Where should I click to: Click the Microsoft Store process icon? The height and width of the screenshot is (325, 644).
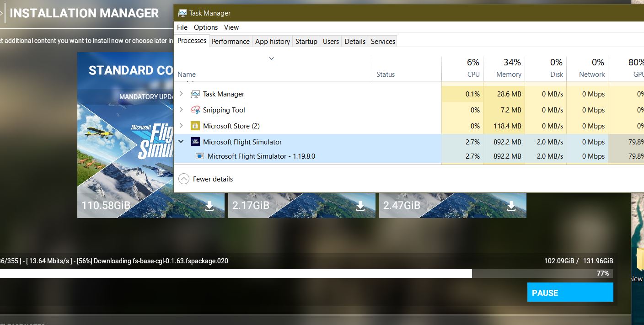pos(195,126)
